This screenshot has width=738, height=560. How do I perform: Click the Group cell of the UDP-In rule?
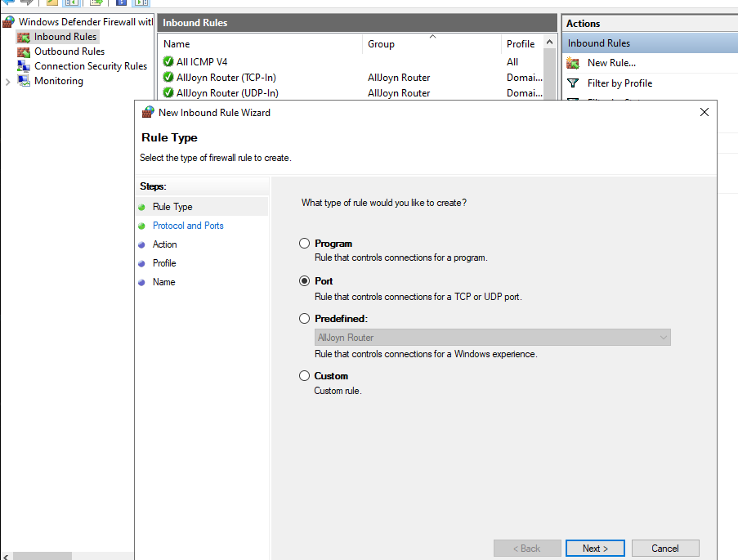(x=399, y=92)
